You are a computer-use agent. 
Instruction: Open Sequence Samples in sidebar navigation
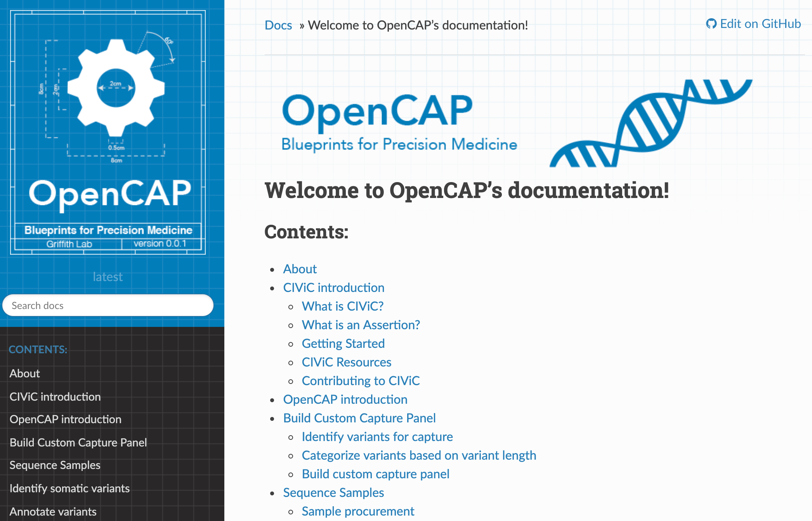(x=55, y=465)
